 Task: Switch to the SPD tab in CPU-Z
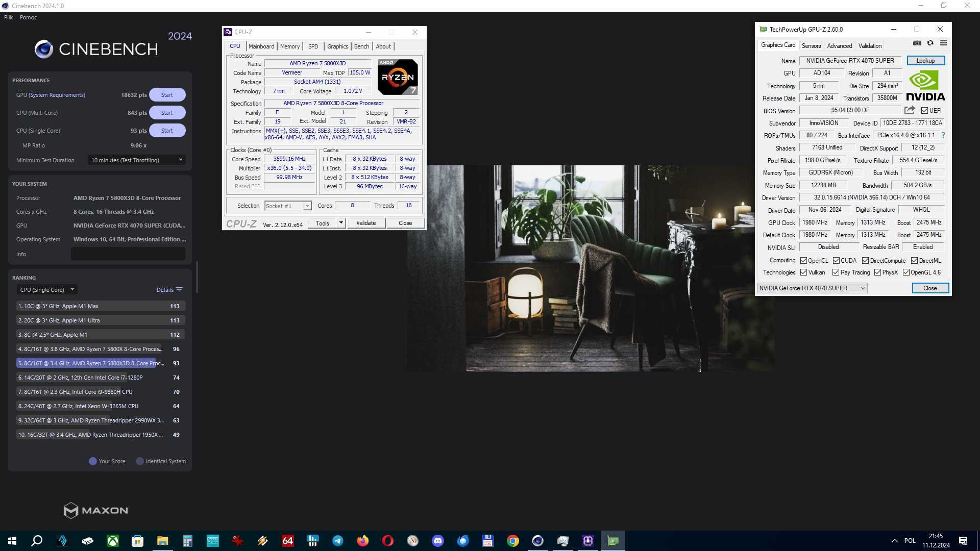pos(313,46)
